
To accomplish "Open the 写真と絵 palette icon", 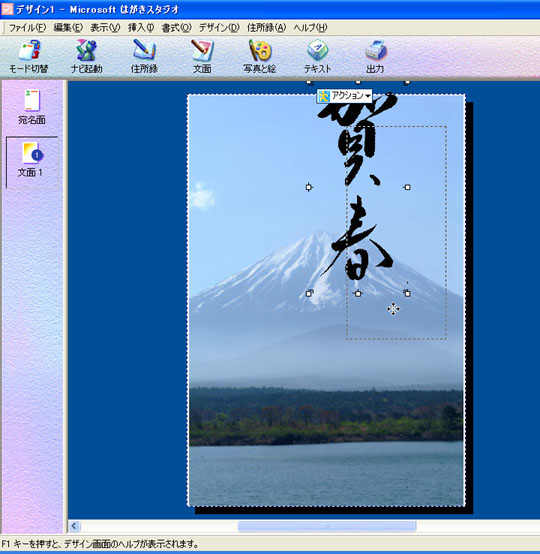I will pyautogui.click(x=260, y=57).
